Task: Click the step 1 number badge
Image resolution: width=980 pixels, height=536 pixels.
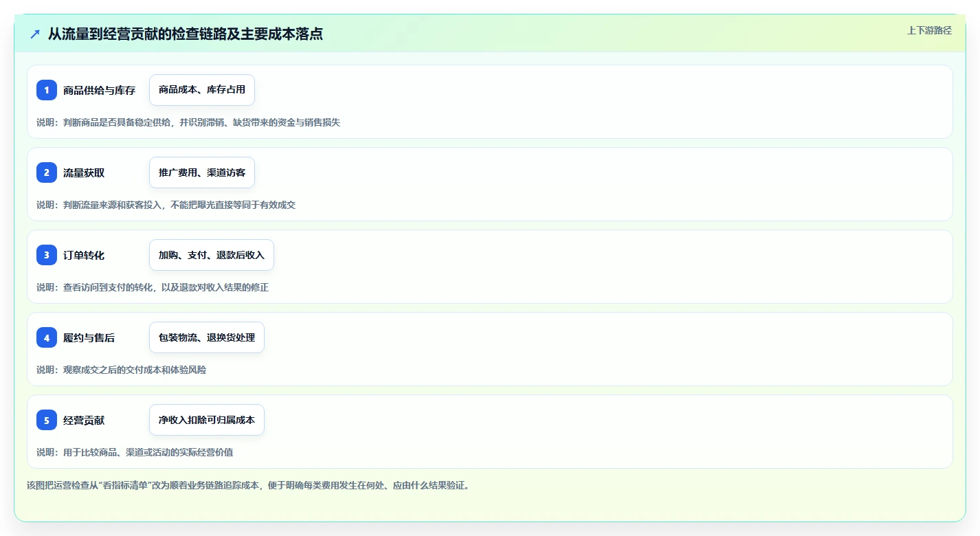Action: (x=47, y=90)
